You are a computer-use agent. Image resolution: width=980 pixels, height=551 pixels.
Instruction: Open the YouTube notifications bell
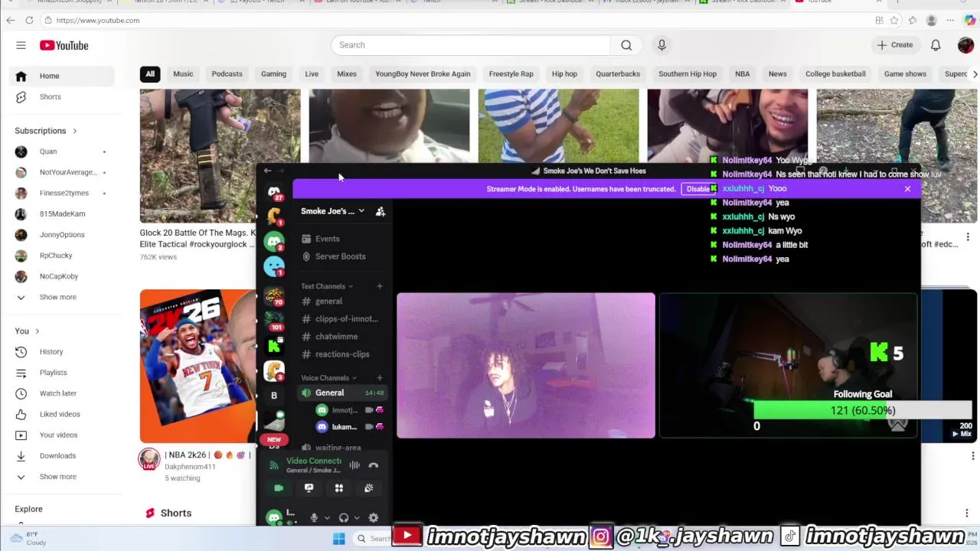point(936,45)
